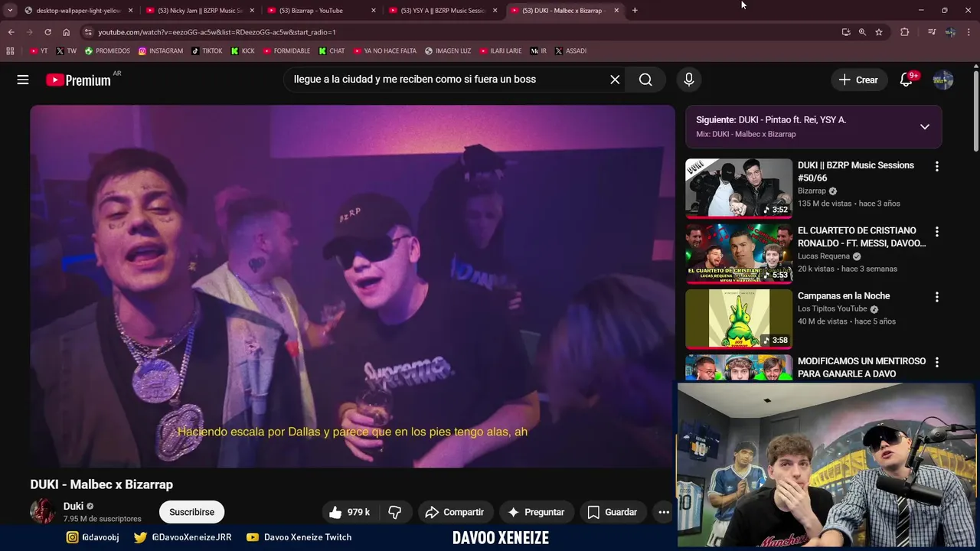Open the TW bookmark

coord(67,51)
